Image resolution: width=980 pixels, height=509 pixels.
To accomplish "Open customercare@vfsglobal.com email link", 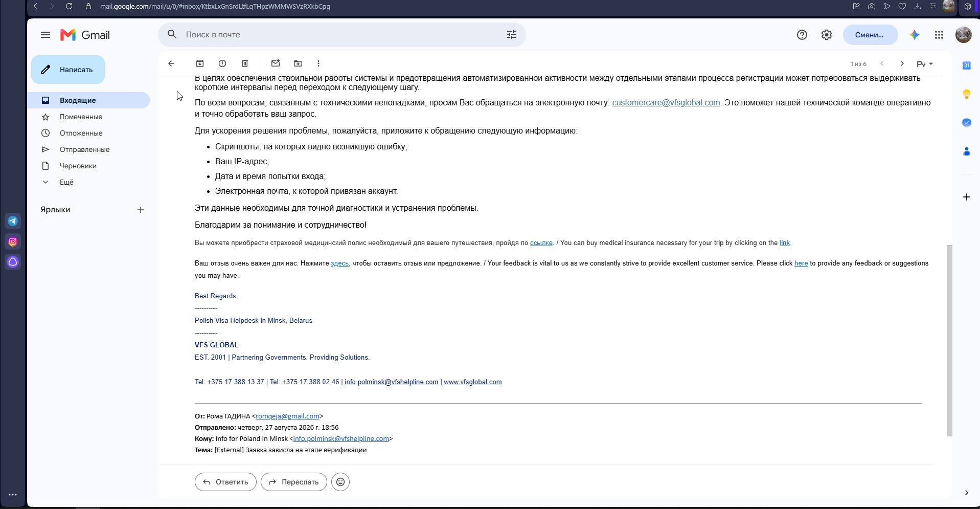I will click(666, 103).
